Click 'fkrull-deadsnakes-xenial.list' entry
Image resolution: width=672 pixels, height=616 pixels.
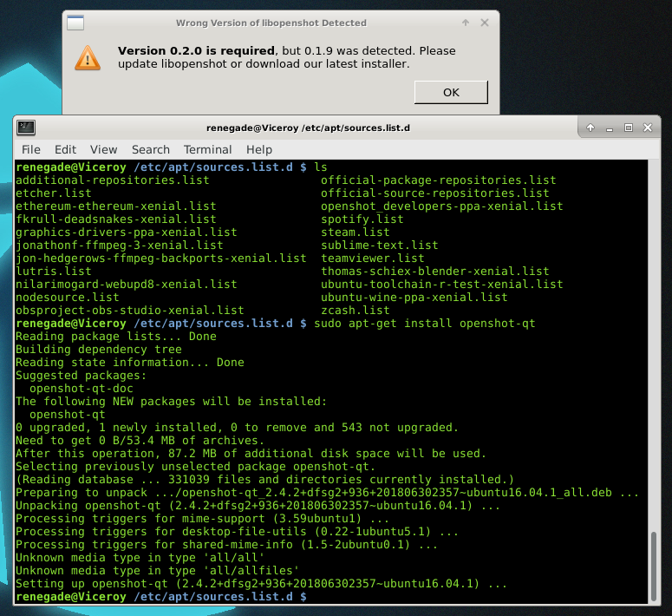[116, 220]
